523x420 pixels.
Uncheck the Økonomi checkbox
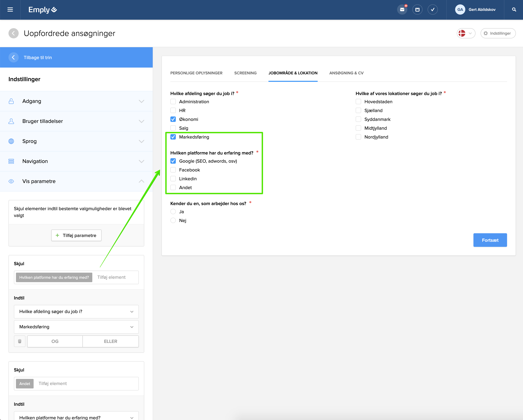coord(173,119)
